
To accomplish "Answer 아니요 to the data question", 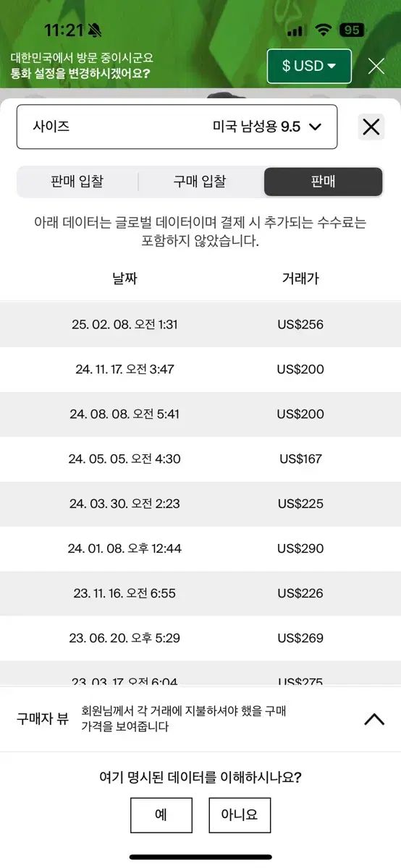I will click(240, 815).
